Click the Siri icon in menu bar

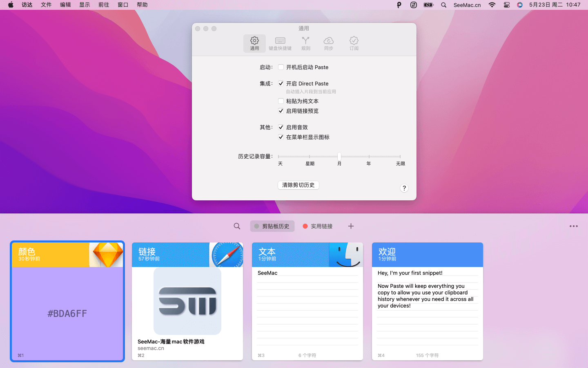tap(520, 5)
